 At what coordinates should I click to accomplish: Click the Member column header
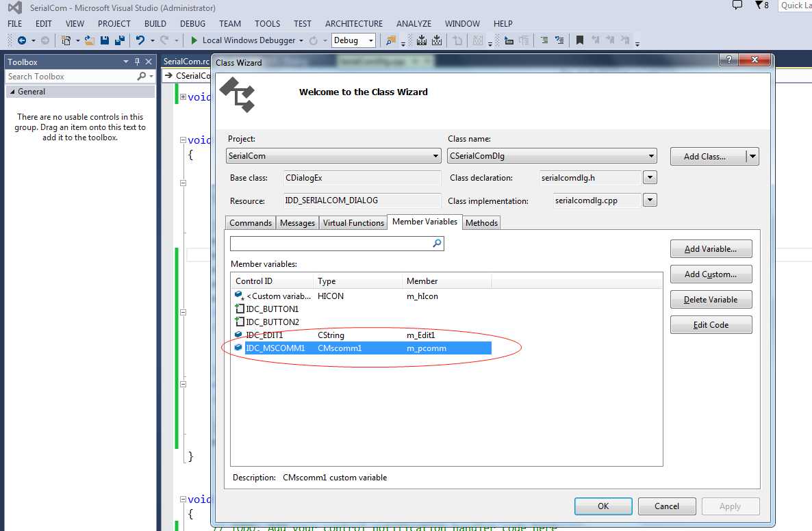pos(447,281)
